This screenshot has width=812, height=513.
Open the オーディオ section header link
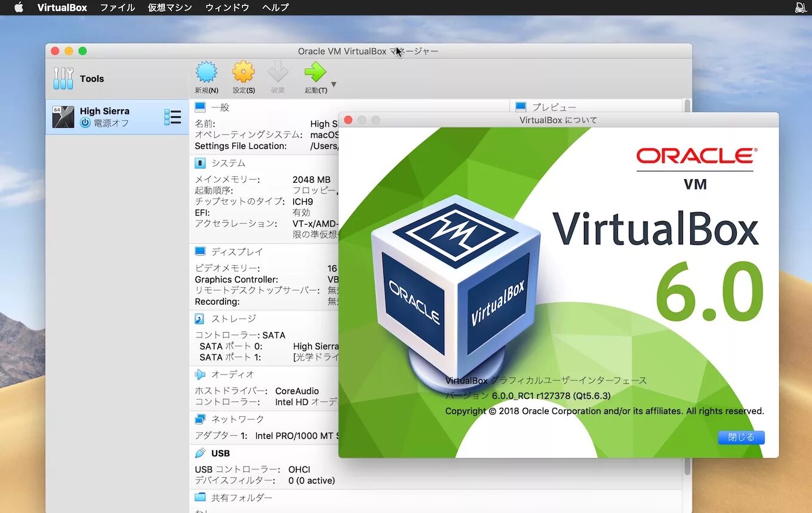233,374
